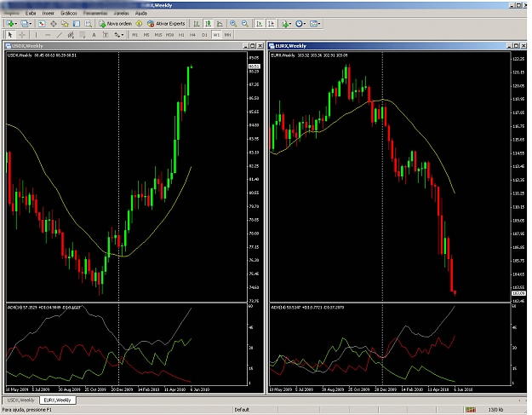Switch to candlestick chart display
The height and width of the screenshot is (415, 532).
click(x=208, y=23)
